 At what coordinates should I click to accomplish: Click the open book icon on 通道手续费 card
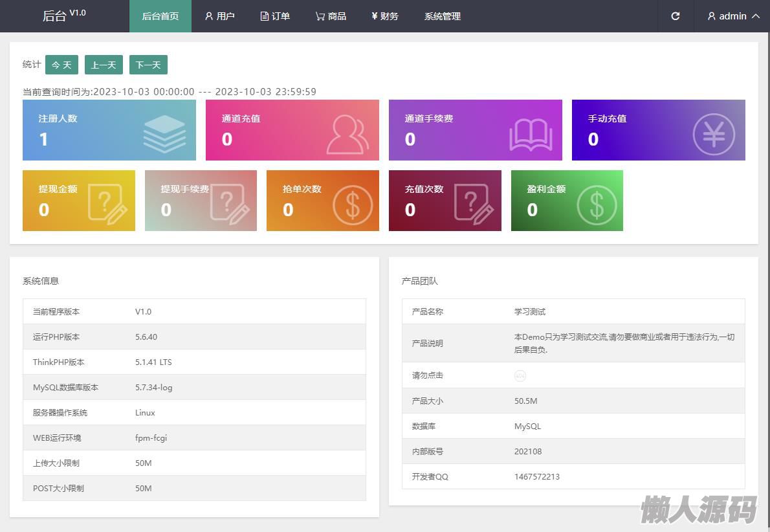click(531, 135)
